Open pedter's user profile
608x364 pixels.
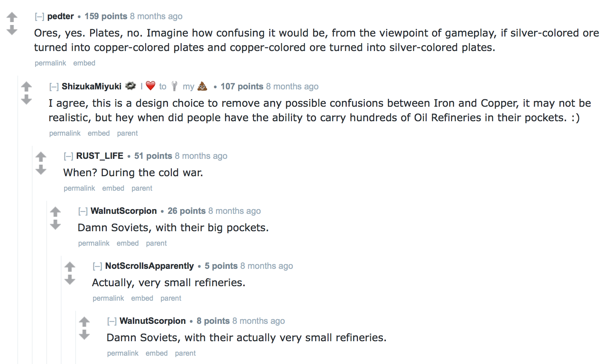(60, 16)
